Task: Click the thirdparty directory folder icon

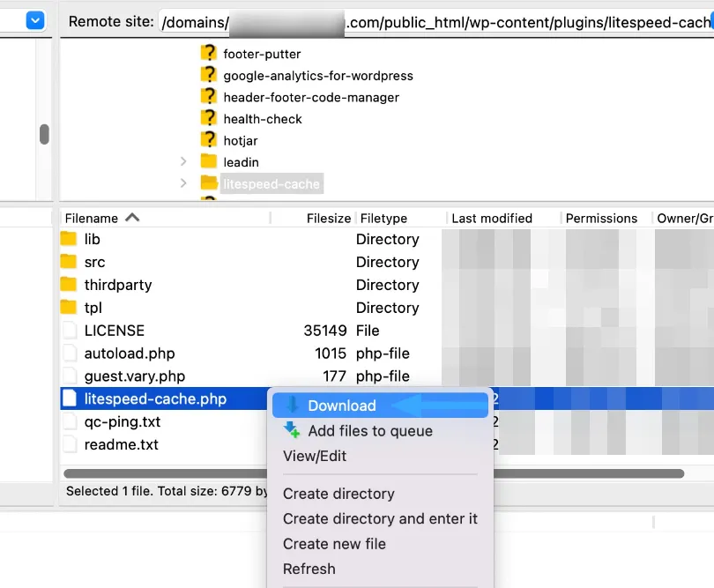Action: (x=68, y=284)
